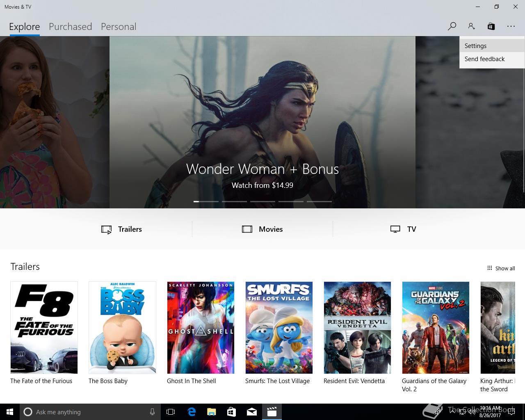Open File Explorer from taskbar
Screen dimensions: 525x420
211,412
